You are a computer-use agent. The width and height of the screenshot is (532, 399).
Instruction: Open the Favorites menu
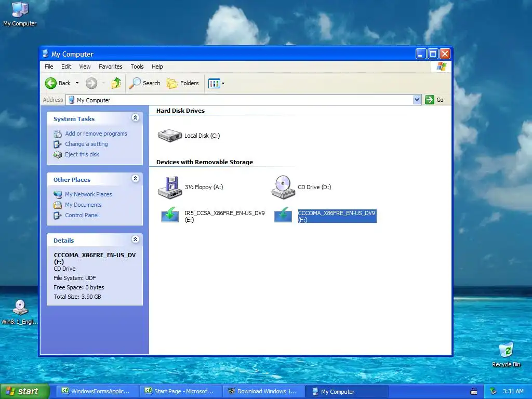pos(110,66)
